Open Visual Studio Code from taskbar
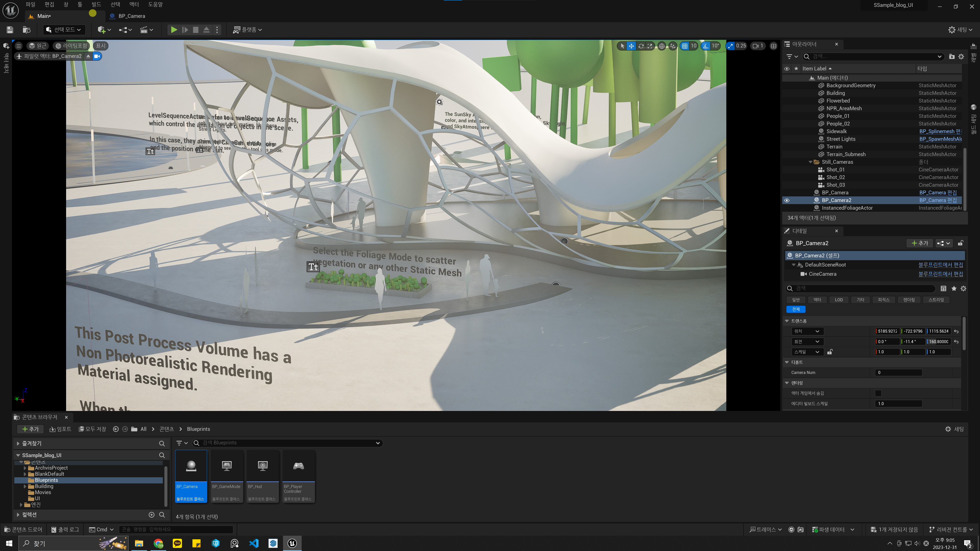 254,543
